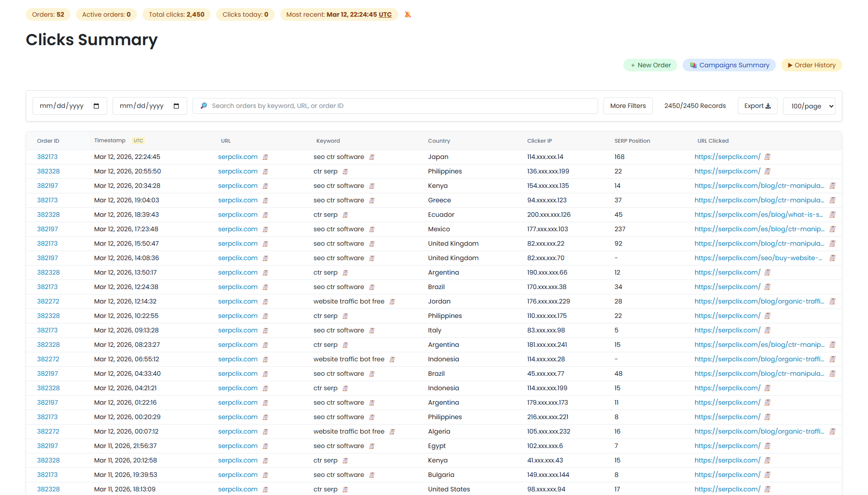Copy the keyword "seo ctr software" via its clipboard icon
This screenshot has height=495, width=868.
tap(372, 157)
